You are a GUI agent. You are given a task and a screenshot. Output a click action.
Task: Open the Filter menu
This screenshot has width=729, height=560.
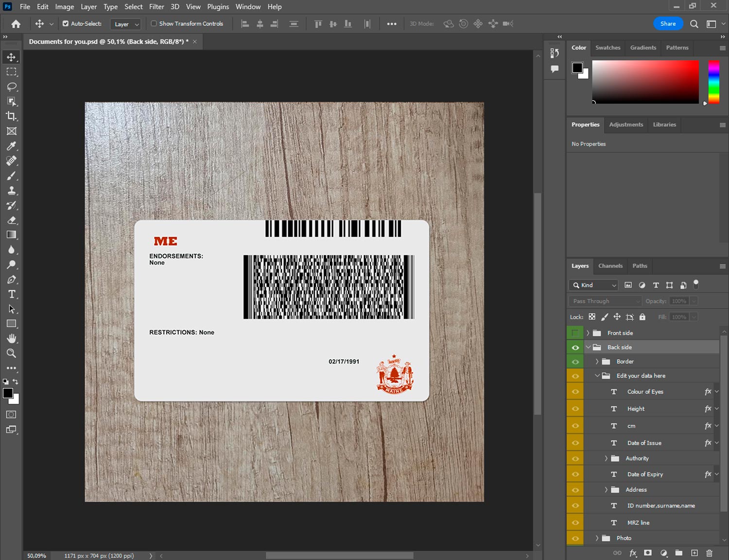pyautogui.click(x=156, y=7)
